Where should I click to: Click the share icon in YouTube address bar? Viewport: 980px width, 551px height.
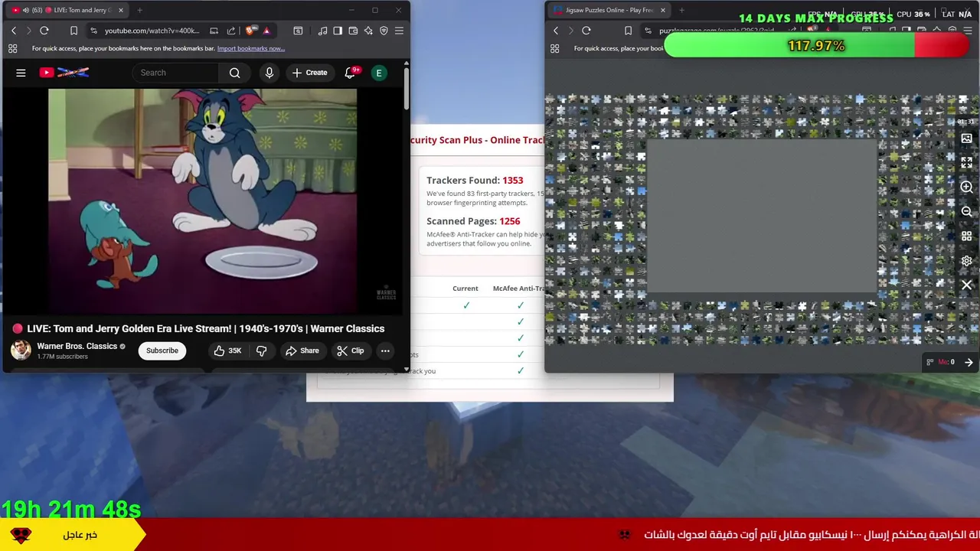pos(231,31)
